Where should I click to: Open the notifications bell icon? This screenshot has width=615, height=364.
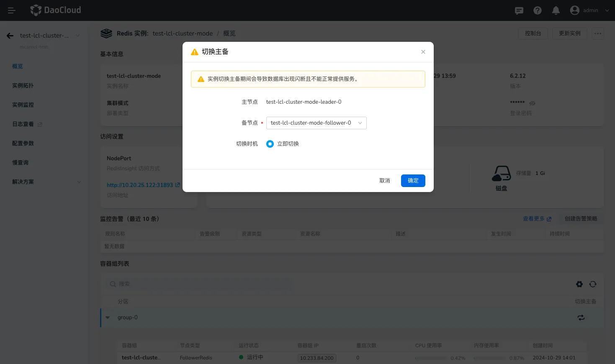pyautogui.click(x=556, y=10)
